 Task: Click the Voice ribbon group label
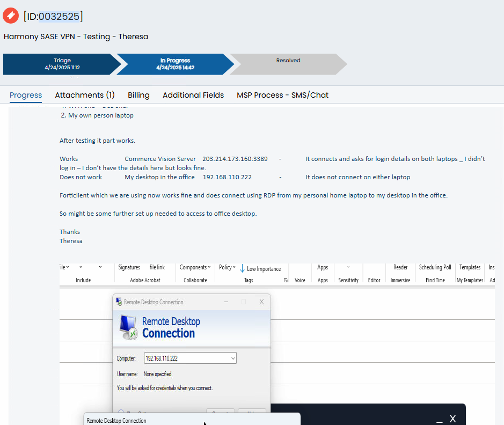tap(300, 280)
